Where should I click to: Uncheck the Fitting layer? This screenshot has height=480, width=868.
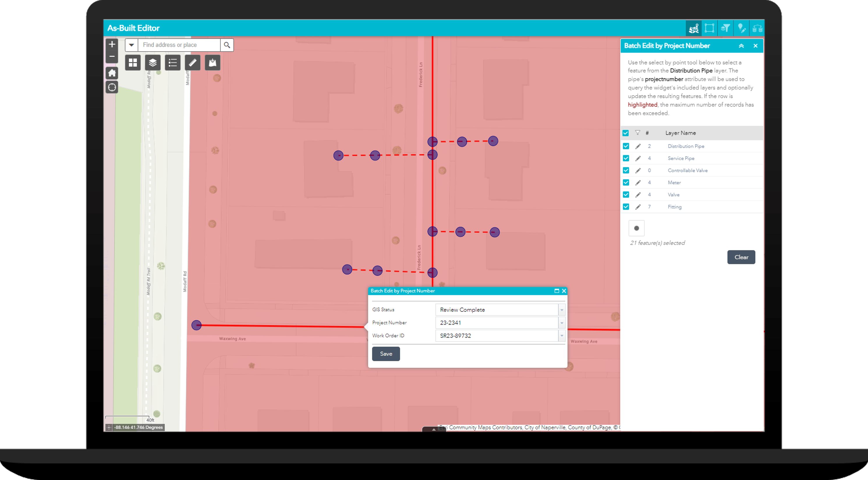(x=626, y=207)
